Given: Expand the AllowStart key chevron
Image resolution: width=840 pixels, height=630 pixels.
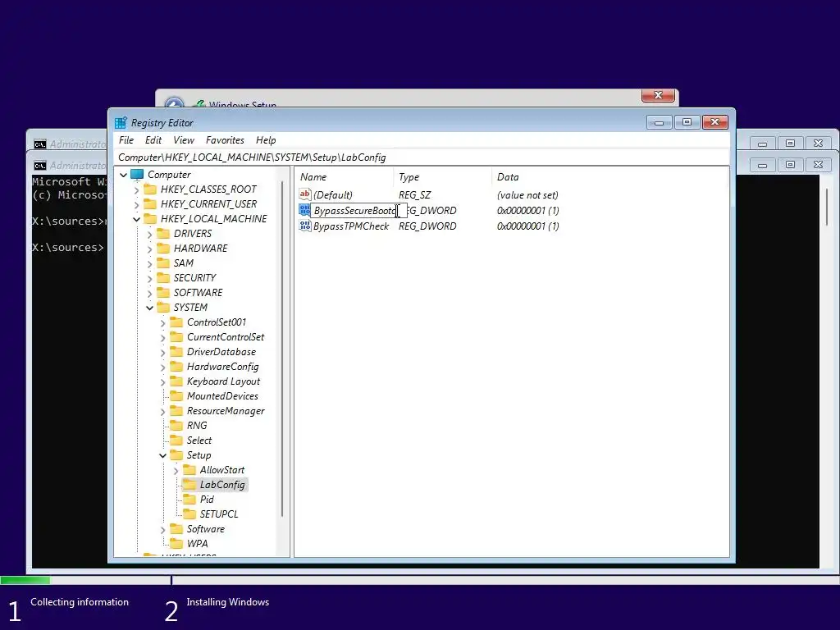Looking at the screenshot, I should (x=176, y=470).
